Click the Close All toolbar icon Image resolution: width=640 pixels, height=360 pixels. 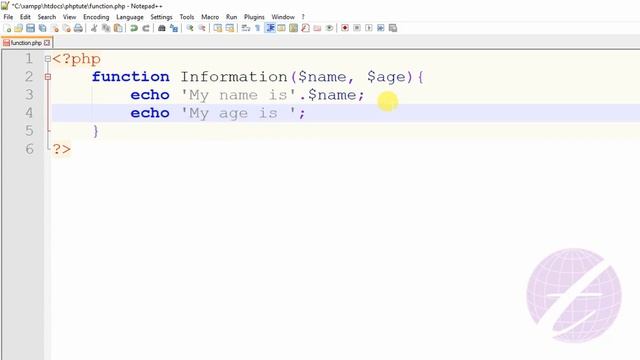[x=66, y=28]
